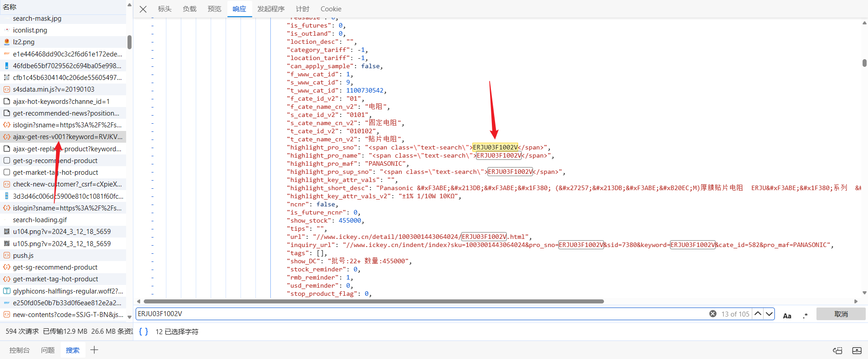868x359 pixels.
Task: Select the 响应 tab
Action: point(239,9)
